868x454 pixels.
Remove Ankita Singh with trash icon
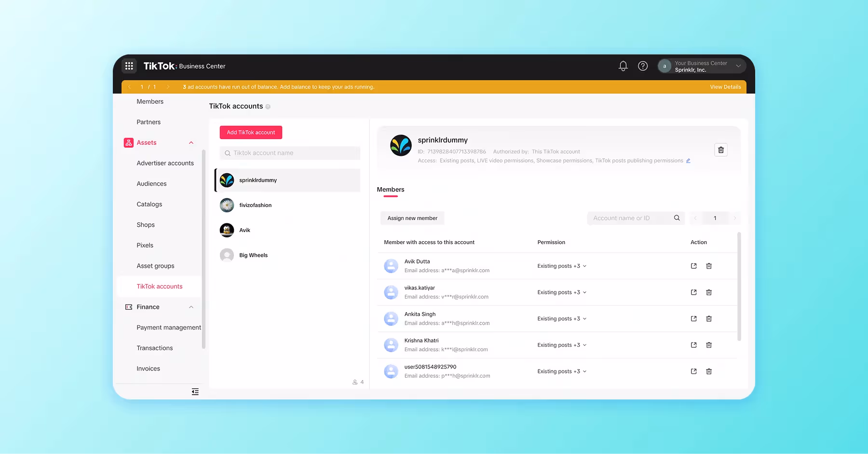click(709, 319)
